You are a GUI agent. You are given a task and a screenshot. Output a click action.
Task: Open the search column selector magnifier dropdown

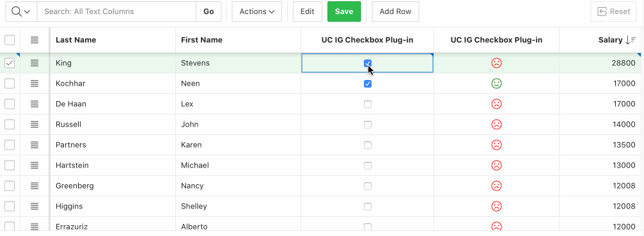(21, 12)
